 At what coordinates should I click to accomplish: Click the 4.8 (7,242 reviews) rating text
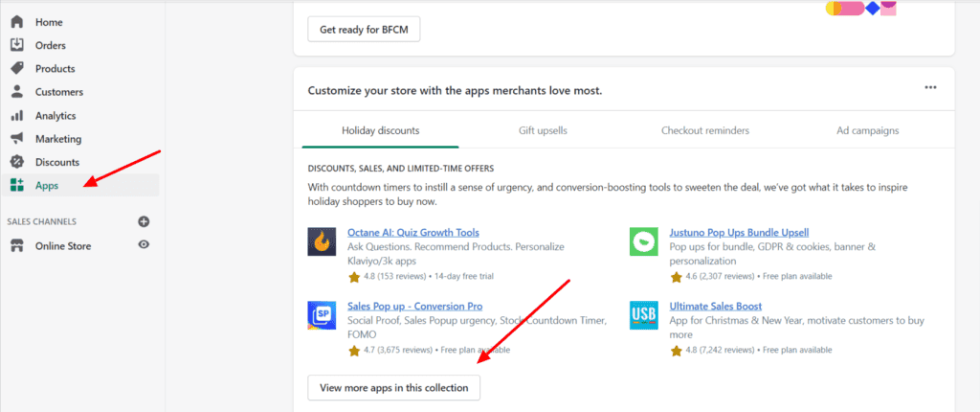pos(720,350)
